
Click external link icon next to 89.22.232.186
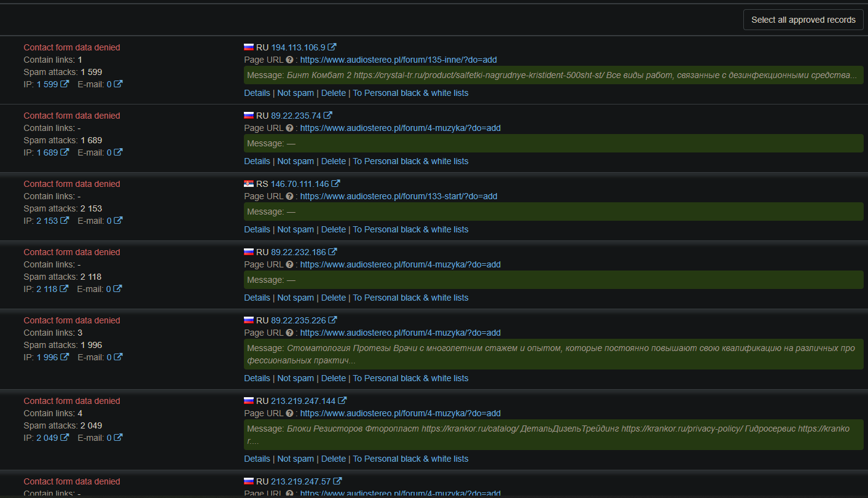pos(332,252)
